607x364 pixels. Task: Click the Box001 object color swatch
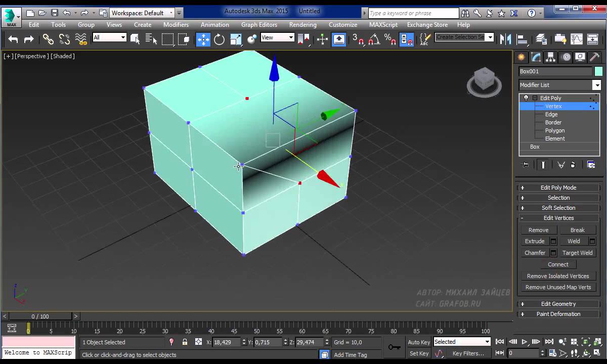pos(598,71)
